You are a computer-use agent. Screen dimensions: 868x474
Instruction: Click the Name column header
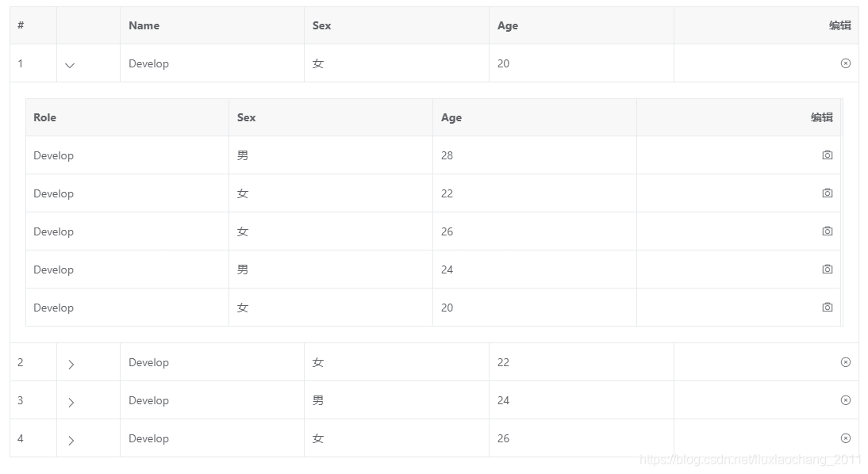coord(144,25)
